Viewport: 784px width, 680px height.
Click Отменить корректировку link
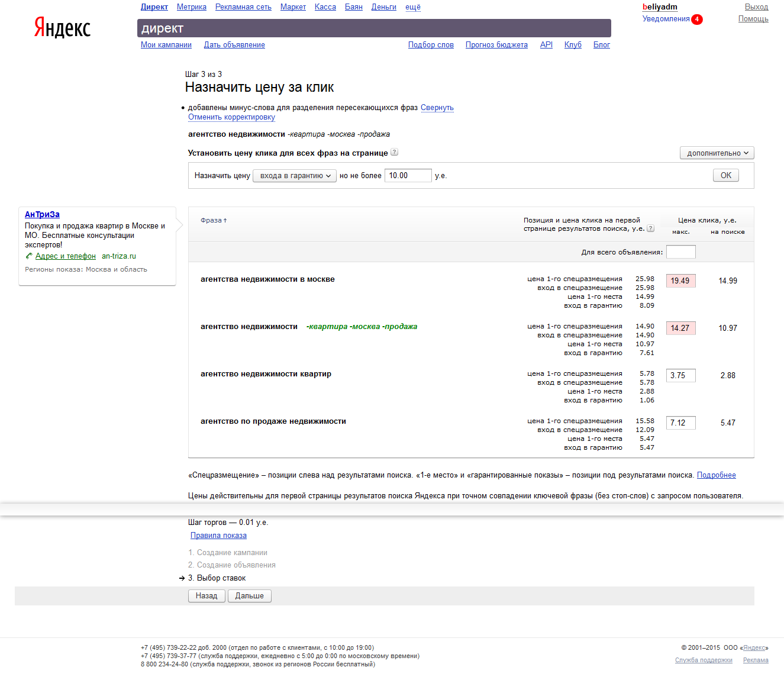click(231, 117)
